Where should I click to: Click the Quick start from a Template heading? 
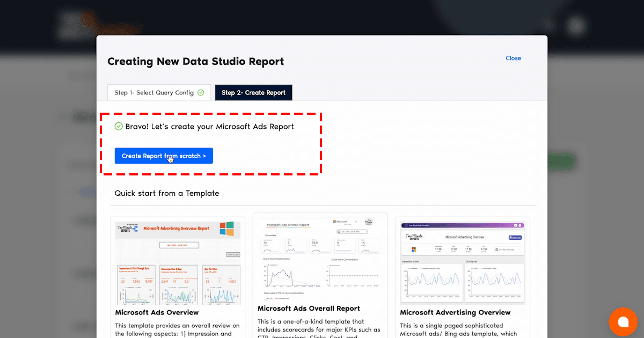point(167,193)
